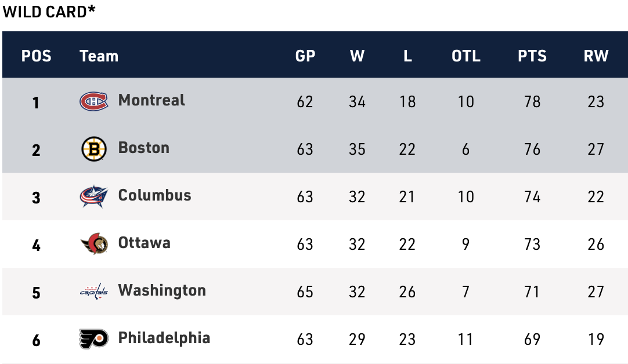The height and width of the screenshot is (364, 628).
Task: Open the Montreal team link
Action: pos(151,100)
